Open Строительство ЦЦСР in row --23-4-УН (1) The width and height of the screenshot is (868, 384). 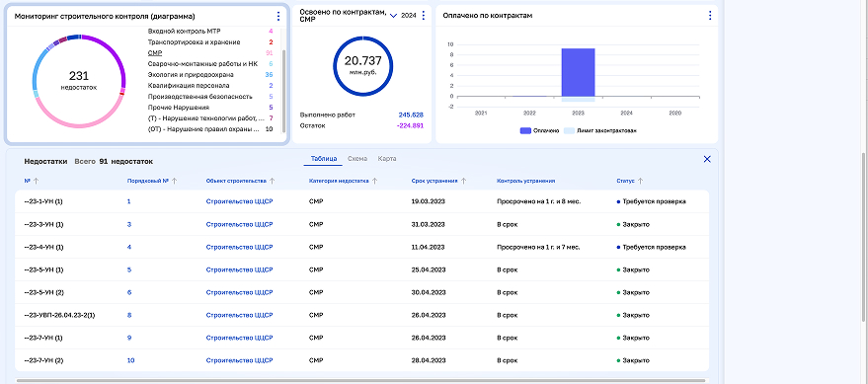tap(239, 247)
